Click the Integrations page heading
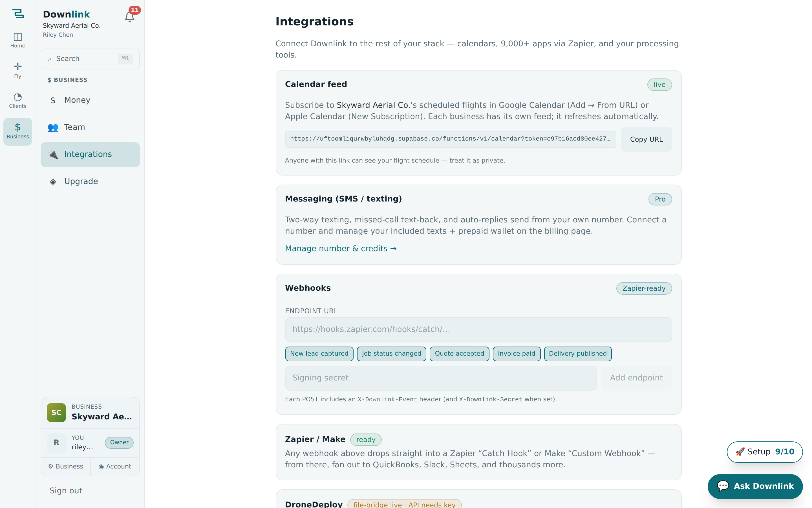 (314, 21)
